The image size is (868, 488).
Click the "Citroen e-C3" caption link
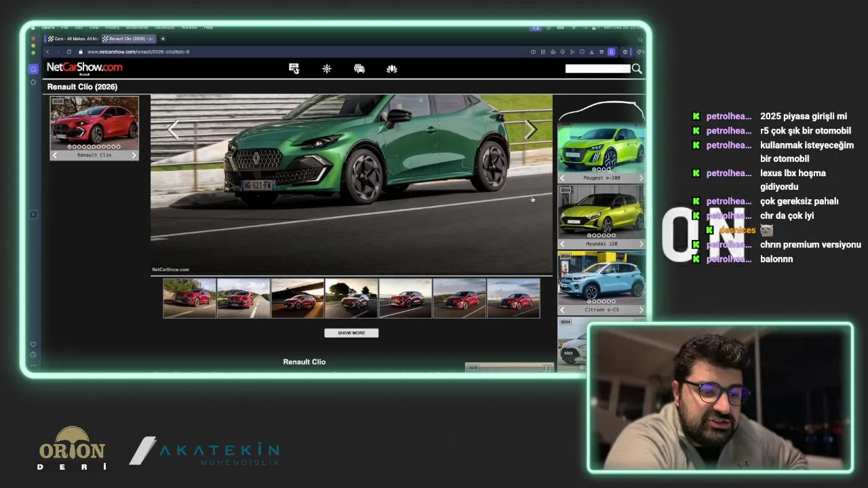(x=601, y=310)
